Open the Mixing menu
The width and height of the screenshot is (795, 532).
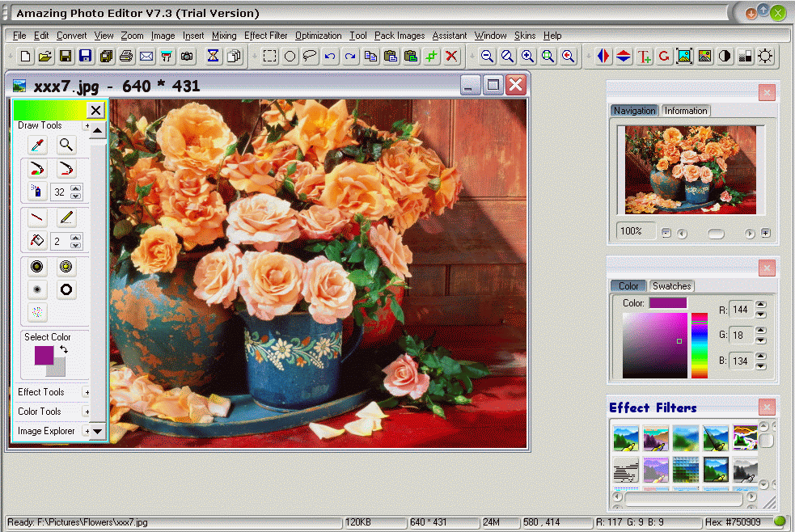[224, 36]
